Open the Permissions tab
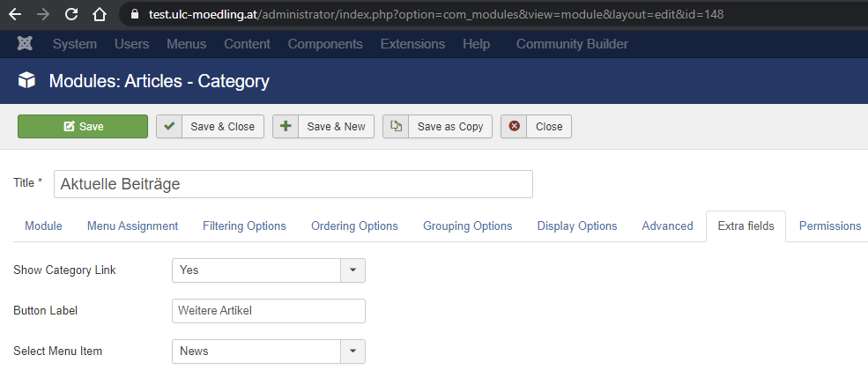Viewport: 868px width, 370px height. tap(829, 226)
